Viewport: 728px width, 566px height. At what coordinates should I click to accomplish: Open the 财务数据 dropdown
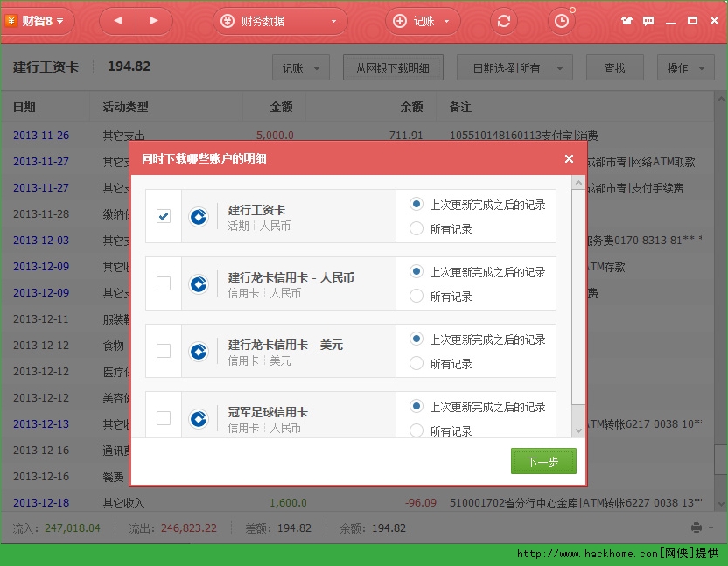point(280,21)
